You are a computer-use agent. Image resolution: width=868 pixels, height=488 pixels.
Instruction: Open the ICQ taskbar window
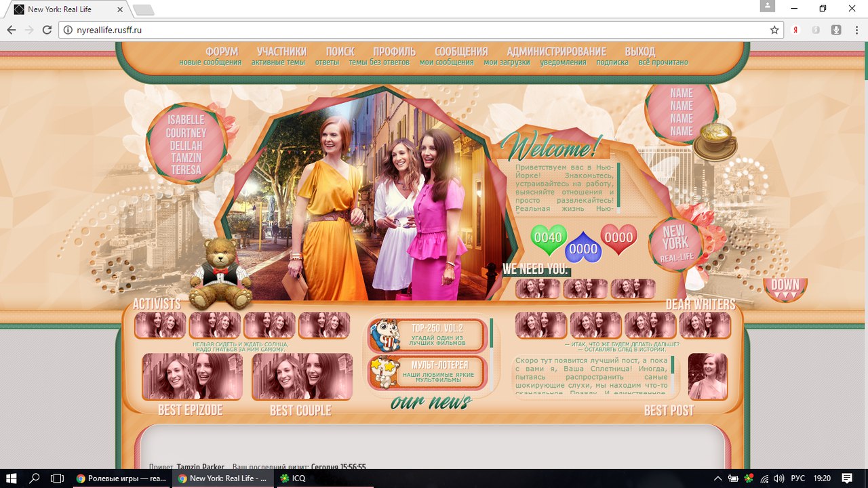(x=295, y=478)
